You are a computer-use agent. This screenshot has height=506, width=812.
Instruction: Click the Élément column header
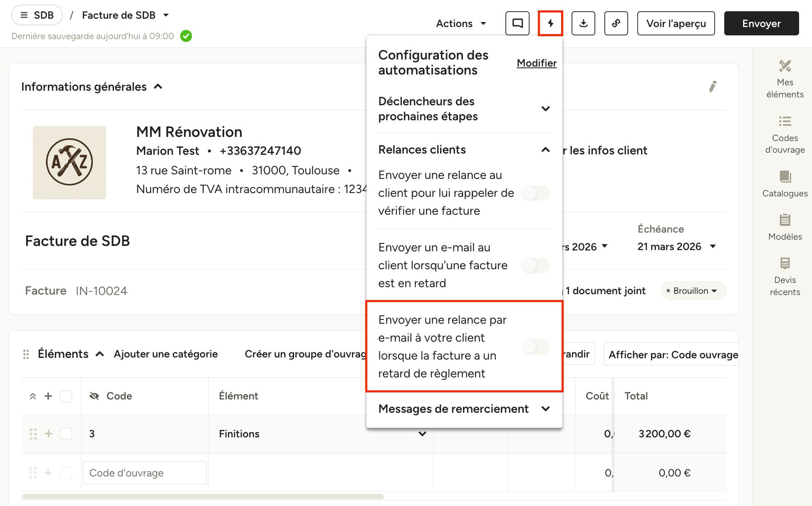point(238,396)
